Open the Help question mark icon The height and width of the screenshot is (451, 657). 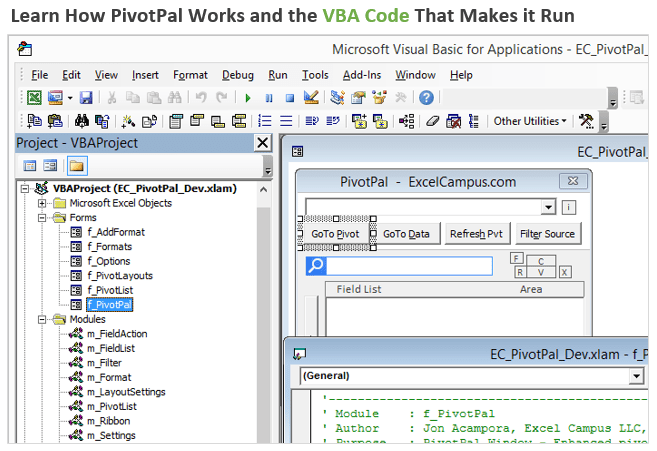pos(427,97)
